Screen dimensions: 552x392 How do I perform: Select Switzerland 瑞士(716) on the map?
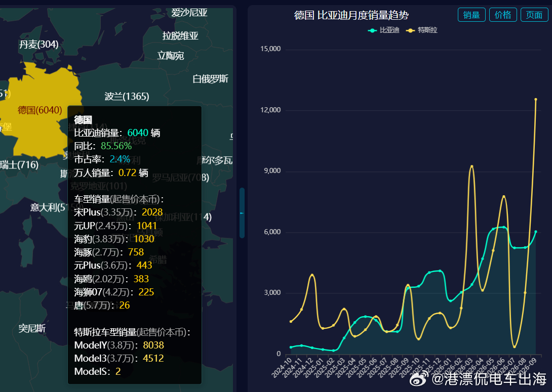[x=19, y=164]
